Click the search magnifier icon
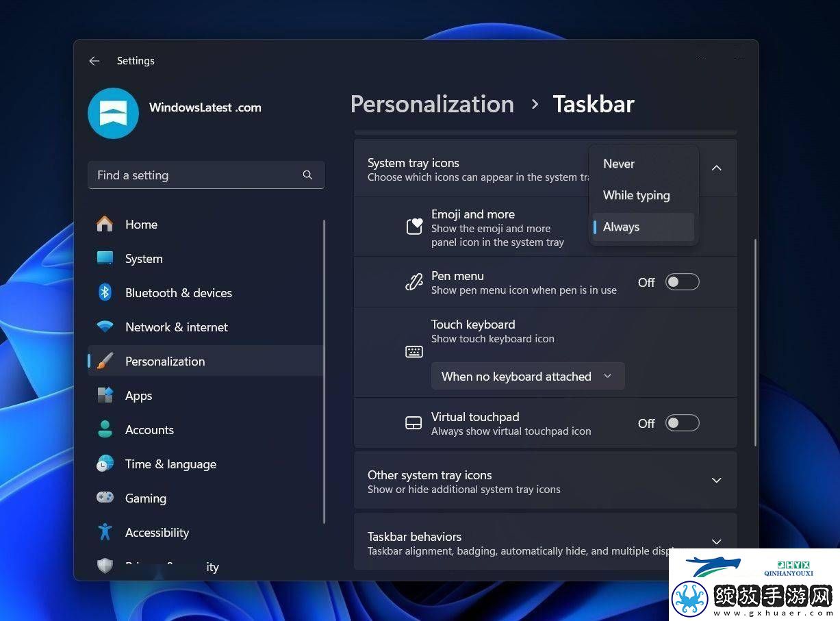Screen dimensions: 840x621 (x=307, y=175)
